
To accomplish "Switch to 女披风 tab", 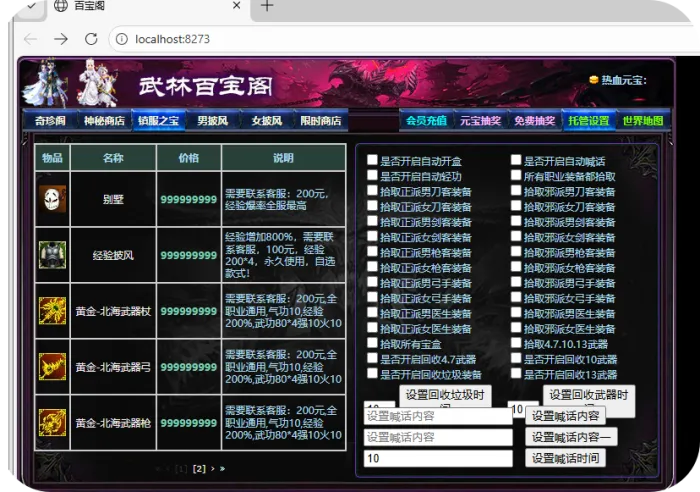I will (x=267, y=121).
